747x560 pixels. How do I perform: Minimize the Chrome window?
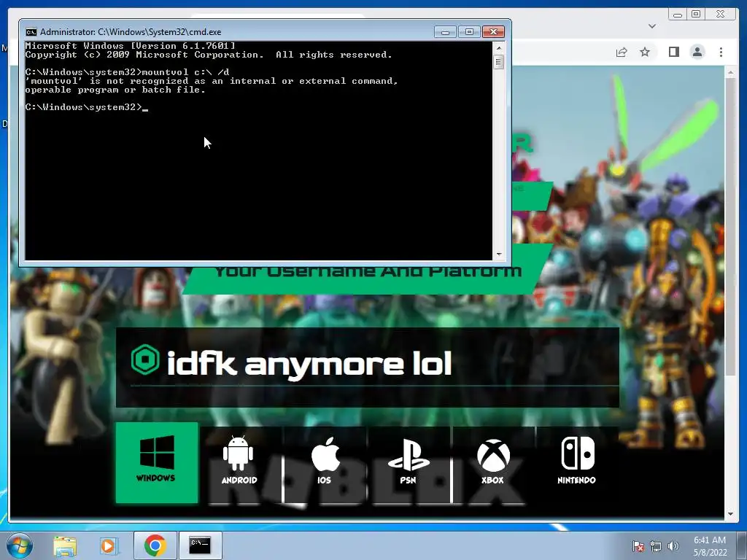click(x=677, y=15)
